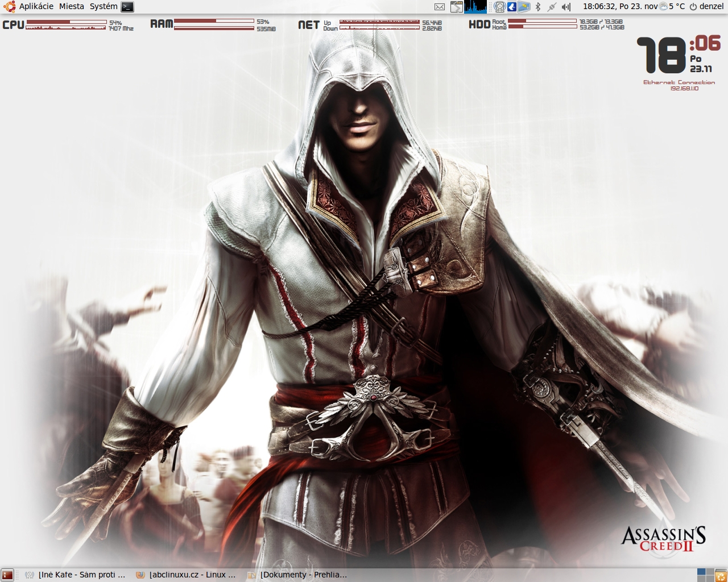The height and width of the screenshot is (582, 728).
Task: Click the blue bird tray icon
Action: point(511,7)
